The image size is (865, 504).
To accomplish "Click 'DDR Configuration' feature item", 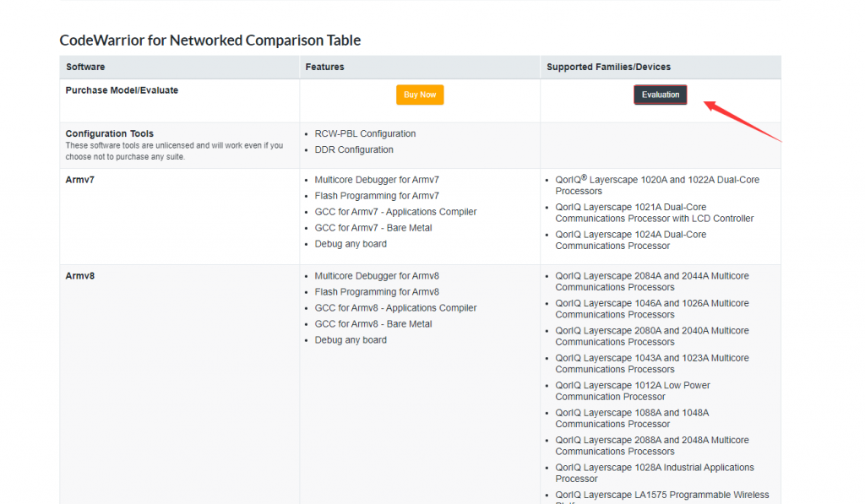I will (x=354, y=149).
